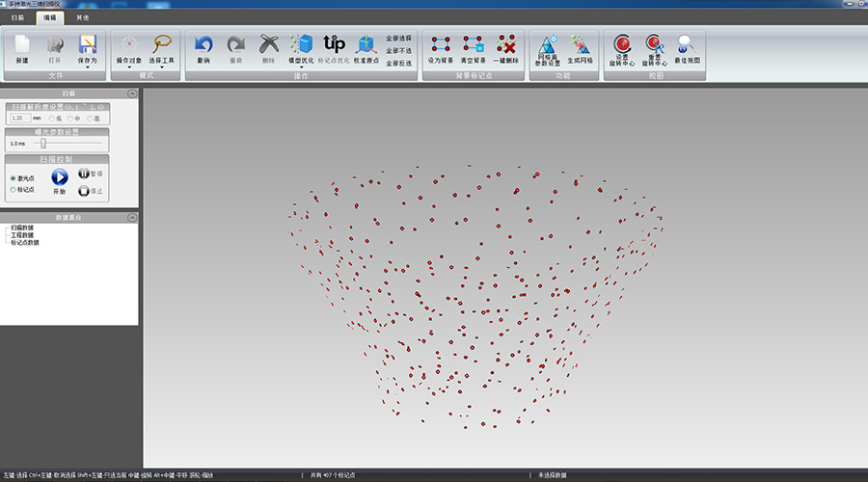Open the 保存为 (Save As) dropdown
Screen dimensions: 868x482
pos(88,68)
